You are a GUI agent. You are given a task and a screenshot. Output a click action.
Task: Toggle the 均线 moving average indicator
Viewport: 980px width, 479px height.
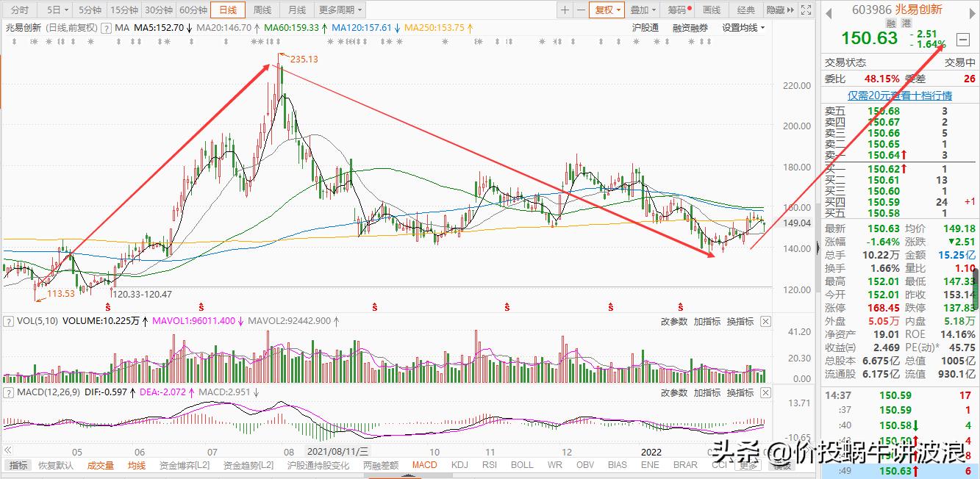pyautogui.click(x=136, y=465)
